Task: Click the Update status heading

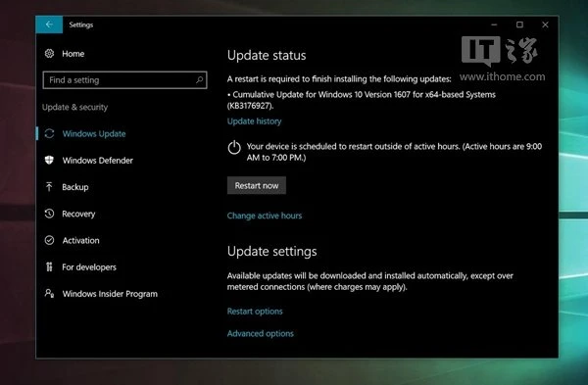Action: tap(267, 55)
